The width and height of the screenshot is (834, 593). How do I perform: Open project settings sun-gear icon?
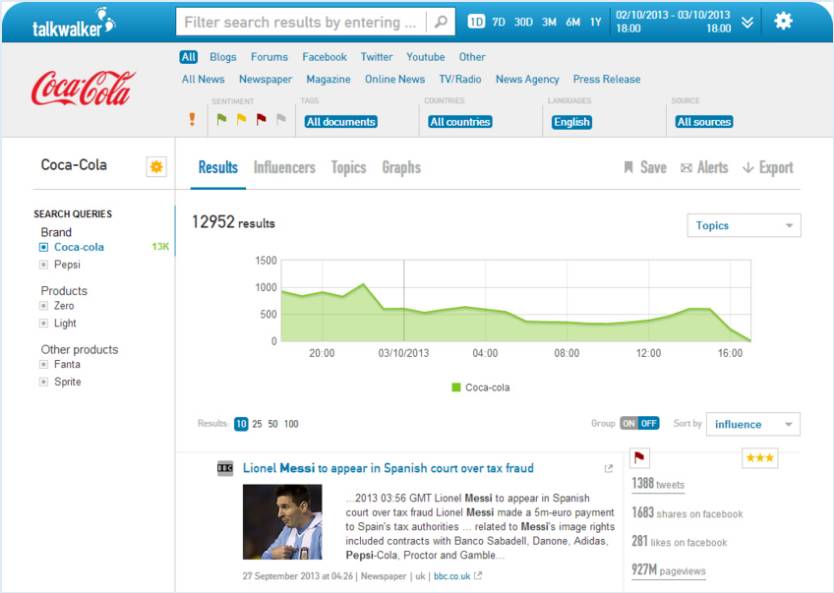coord(156,167)
